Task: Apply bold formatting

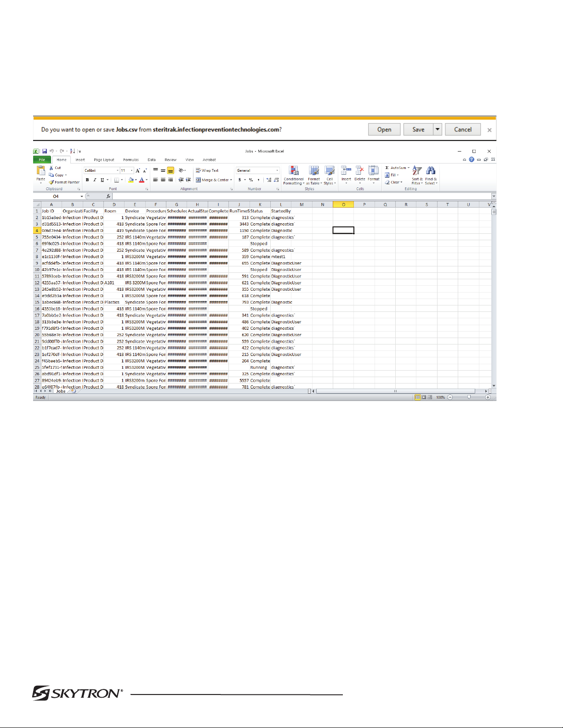Action: point(87,180)
